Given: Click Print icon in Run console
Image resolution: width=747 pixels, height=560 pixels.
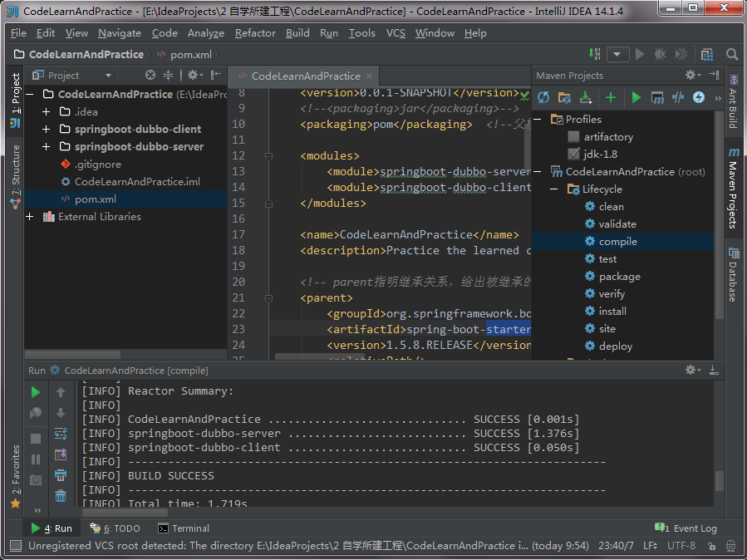Looking at the screenshot, I should 61,474.
